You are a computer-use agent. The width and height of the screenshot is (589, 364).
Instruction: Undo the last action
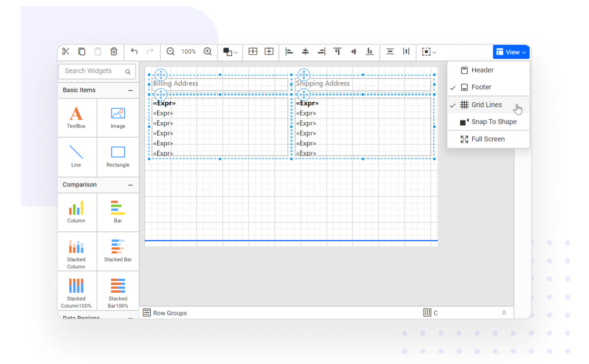(134, 51)
